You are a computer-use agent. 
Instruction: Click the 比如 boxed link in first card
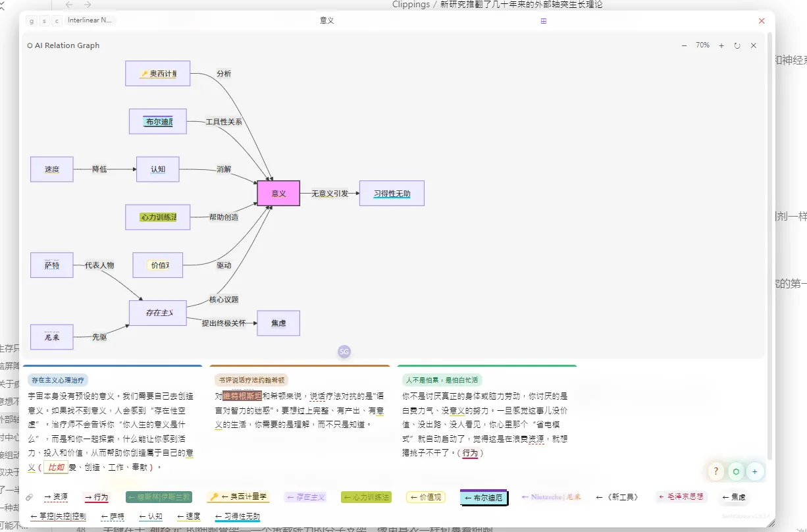pyautogui.click(x=56, y=467)
